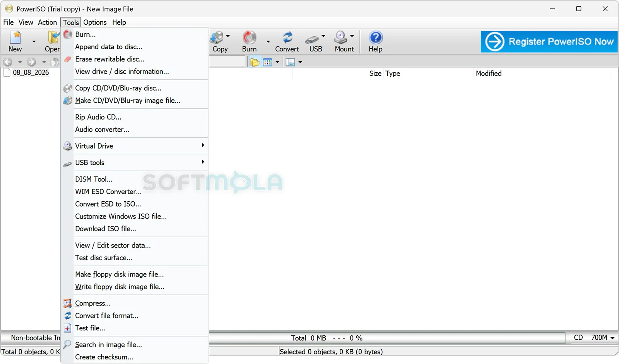Open the Forward history dropdown arrow

tap(44, 62)
